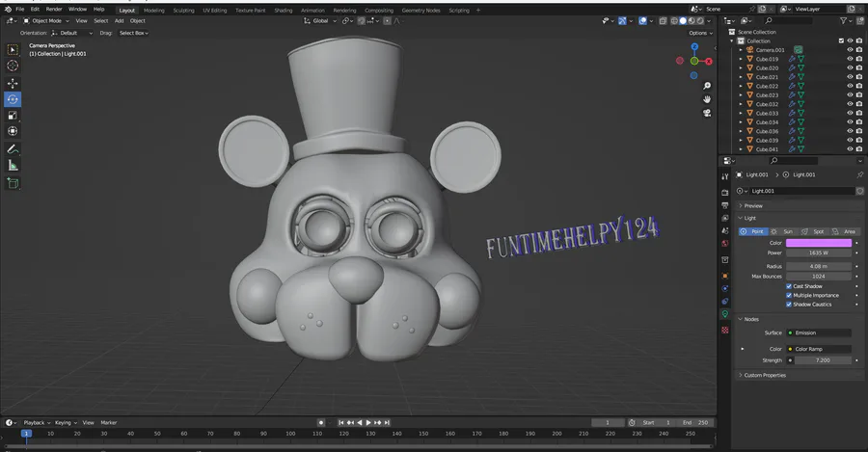This screenshot has height=452, width=868.
Task: Hide Camera.001 with its eye icon
Action: pos(851,50)
